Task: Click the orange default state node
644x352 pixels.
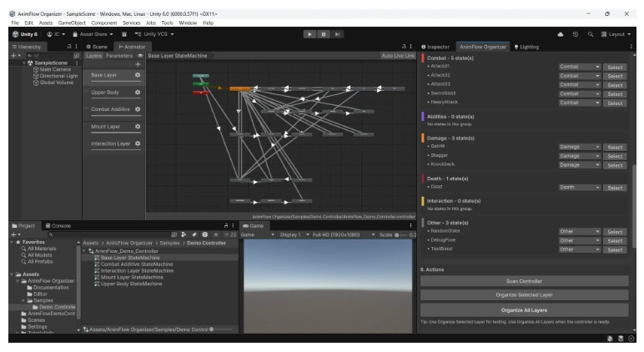Action: 240,88
